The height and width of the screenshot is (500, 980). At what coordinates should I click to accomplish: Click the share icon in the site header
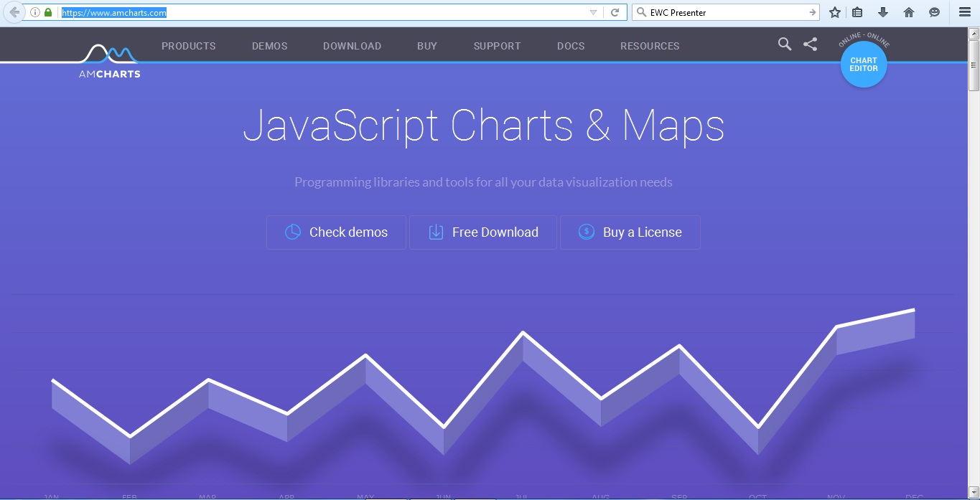(x=811, y=44)
